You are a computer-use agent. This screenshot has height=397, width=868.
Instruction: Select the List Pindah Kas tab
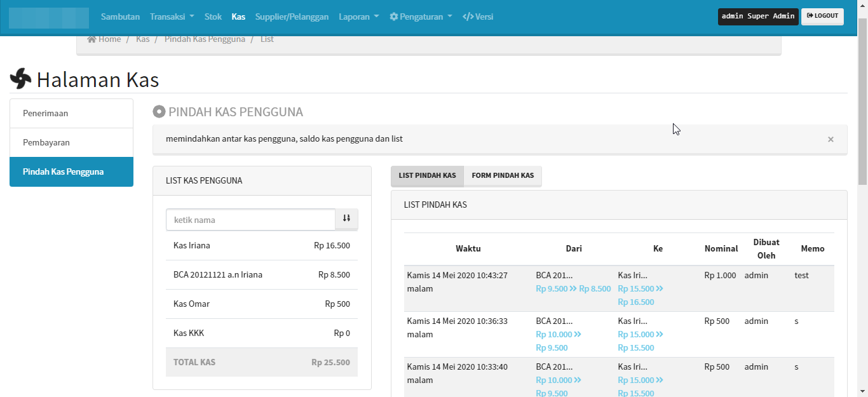click(427, 175)
